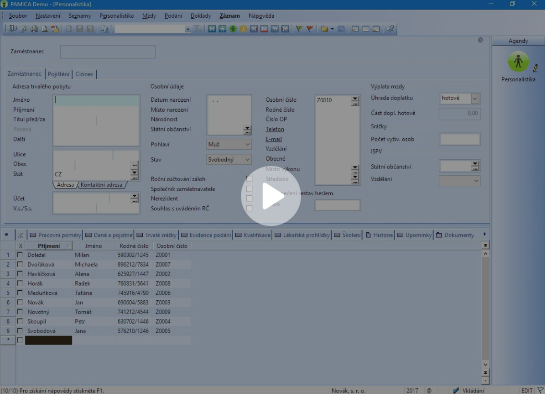Image resolution: width=545 pixels, height=394 pixels.
Task: Click into the Zaměstnanec search field
Action: click(x=108, y=52)
